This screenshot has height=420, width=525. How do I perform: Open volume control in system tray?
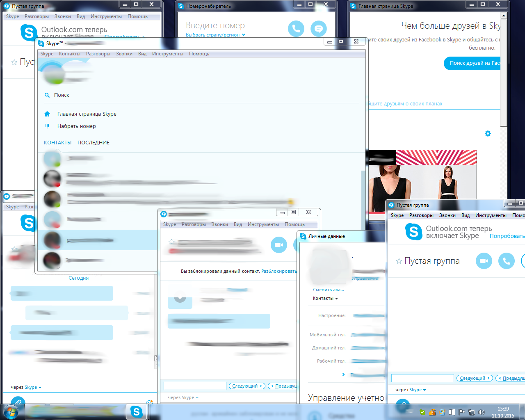tap(482, 412)
